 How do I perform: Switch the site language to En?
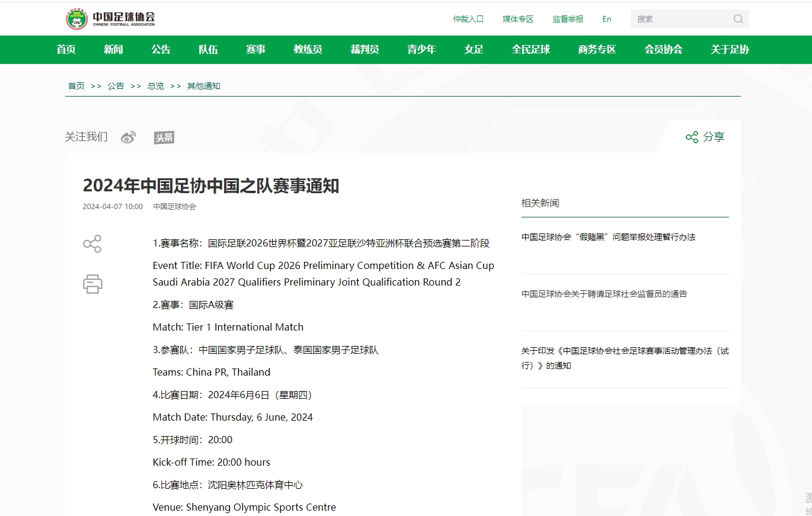coord(606,19)
